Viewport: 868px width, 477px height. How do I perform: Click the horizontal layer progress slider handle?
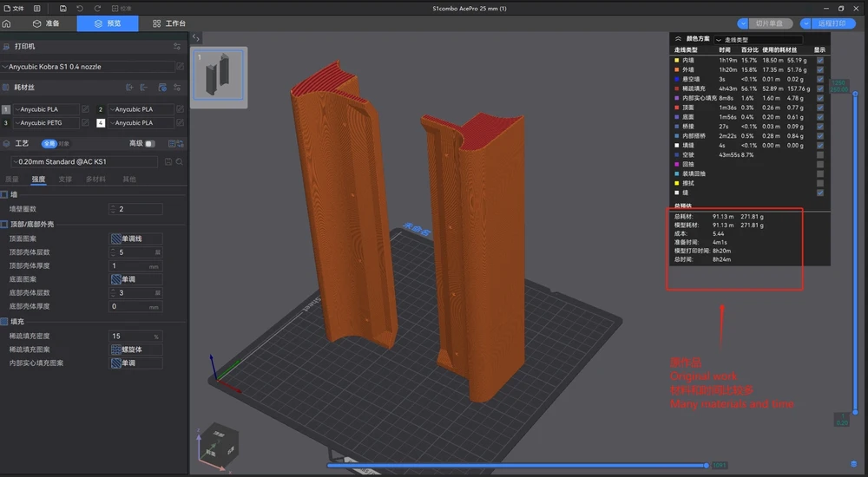[x=707, y=466]
